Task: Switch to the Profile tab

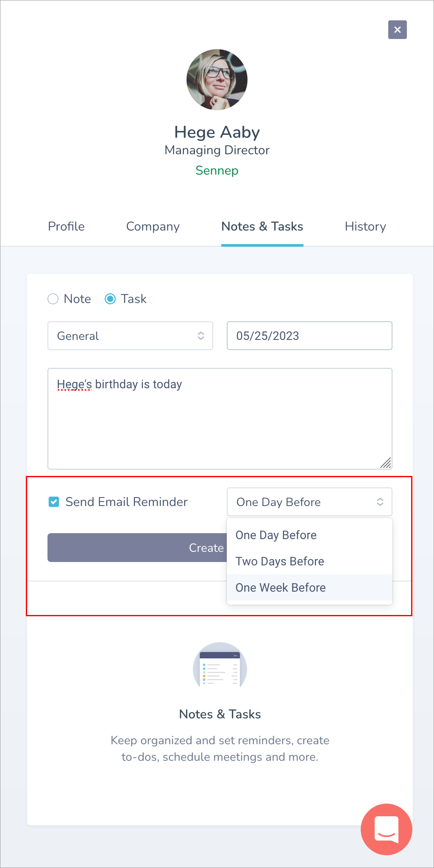Action: point(66,226)
